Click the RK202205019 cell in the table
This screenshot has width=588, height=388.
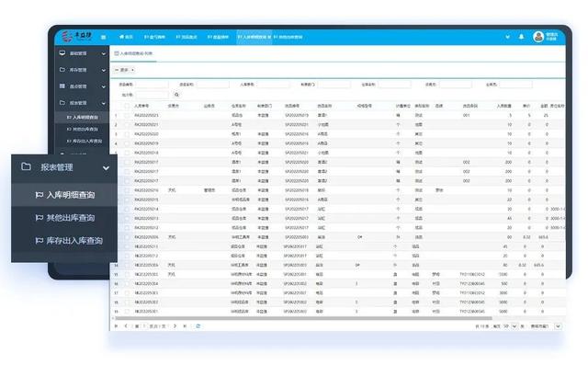point(146,143)
